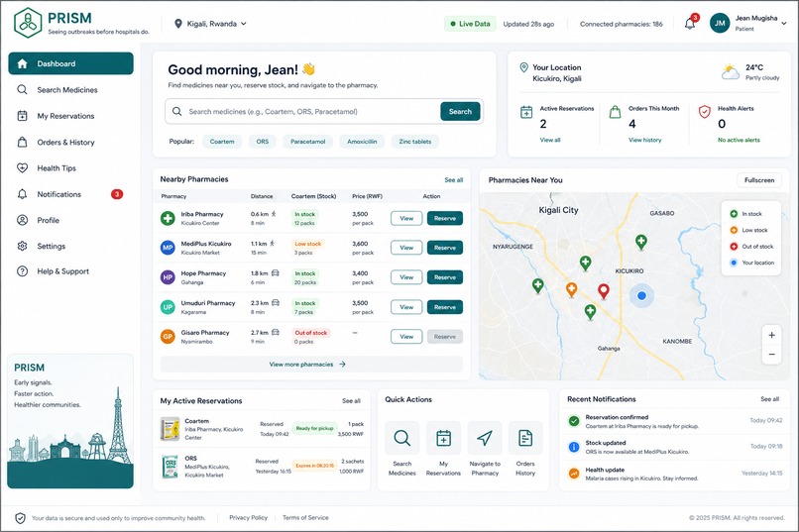
Task: Click the Orders This Month bag icon
Action: 615,112
